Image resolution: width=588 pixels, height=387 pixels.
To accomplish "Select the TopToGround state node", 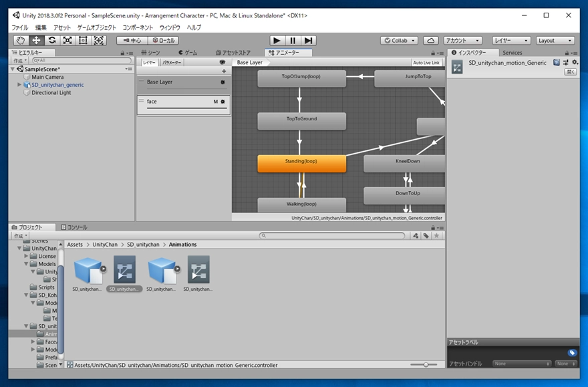I will 301,121.
